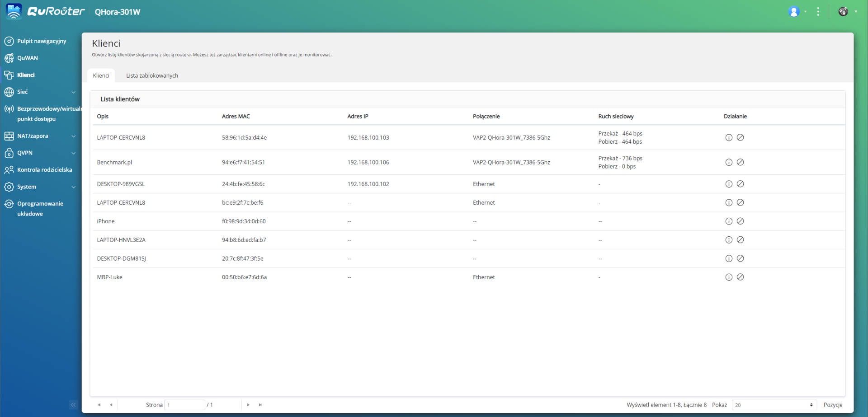Sort by Opis column header
The height and width of the screenshot is (417, 868).
[103, 117]
